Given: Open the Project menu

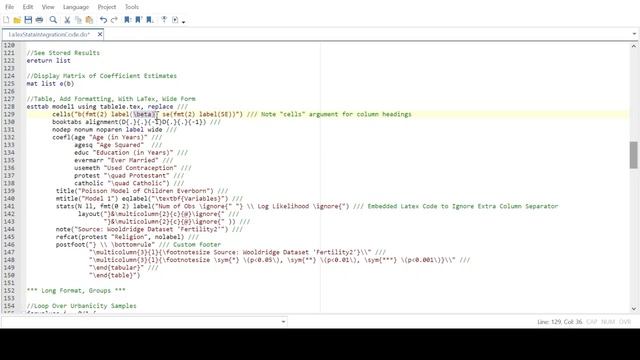Looking at the screenshot, I should pyautogui.click(x=107, y=7).
